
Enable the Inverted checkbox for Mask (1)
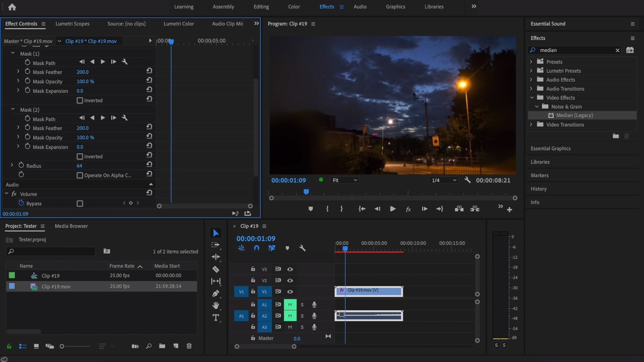coord(80,100)
